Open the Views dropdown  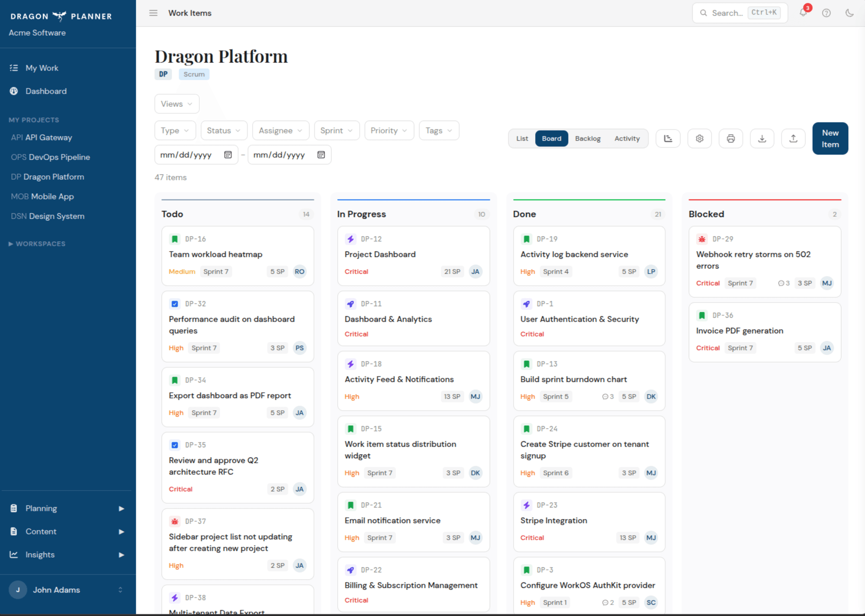(177, 104)
